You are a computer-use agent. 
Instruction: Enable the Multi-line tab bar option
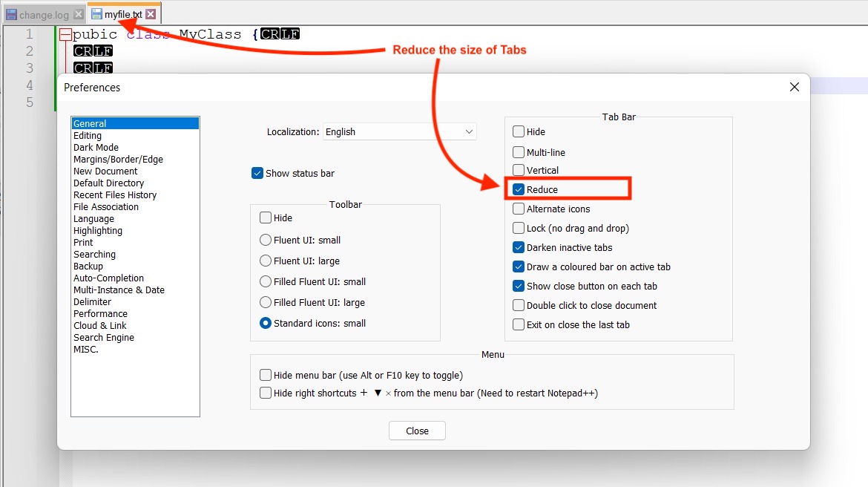click(519, 152)
